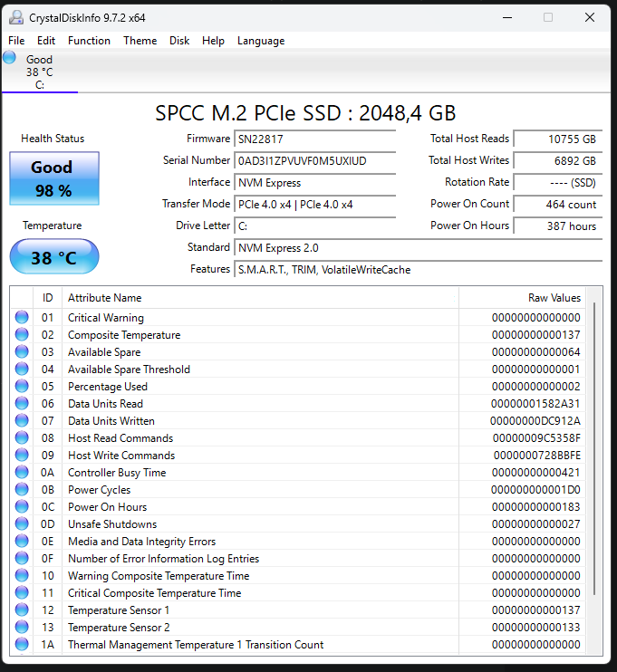Select the C: drive tab

tap(39, 72)
